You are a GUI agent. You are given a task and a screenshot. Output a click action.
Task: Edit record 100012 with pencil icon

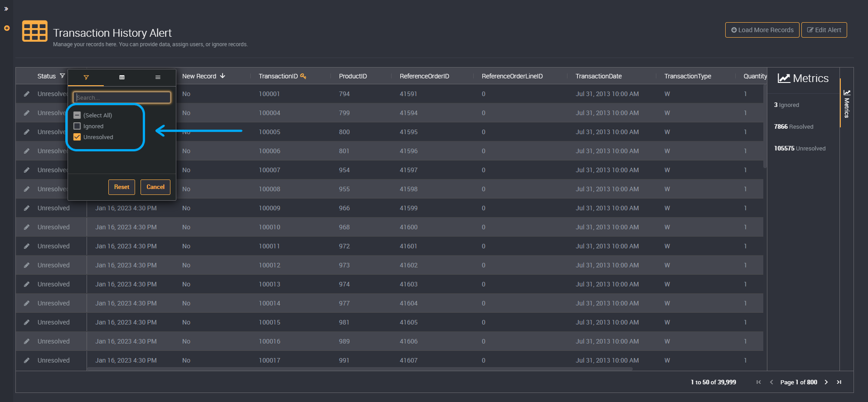(x=27, y=265)
